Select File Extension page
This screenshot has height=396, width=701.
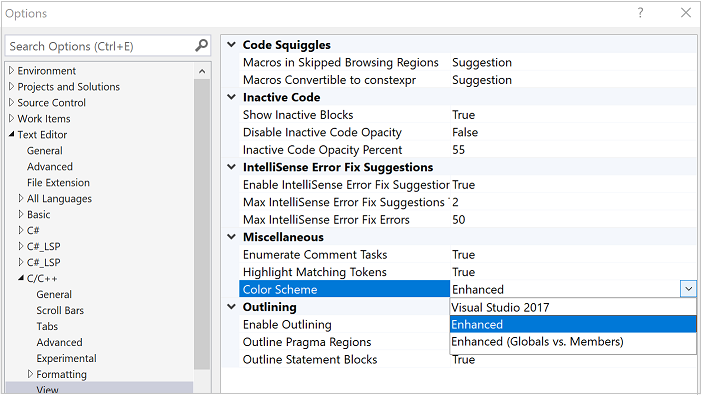click(58, 182)
